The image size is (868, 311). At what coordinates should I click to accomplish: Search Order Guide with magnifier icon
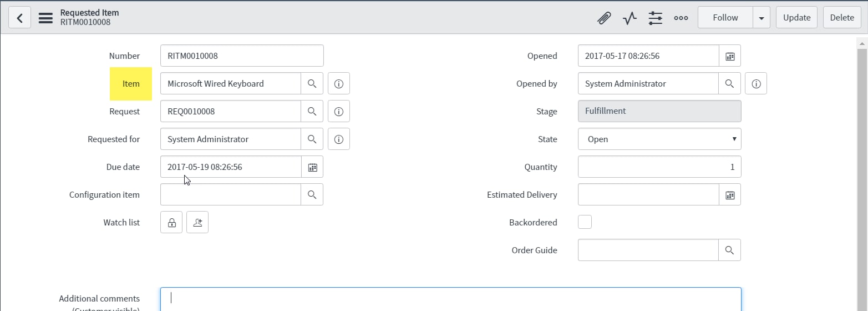pos(730,250)
